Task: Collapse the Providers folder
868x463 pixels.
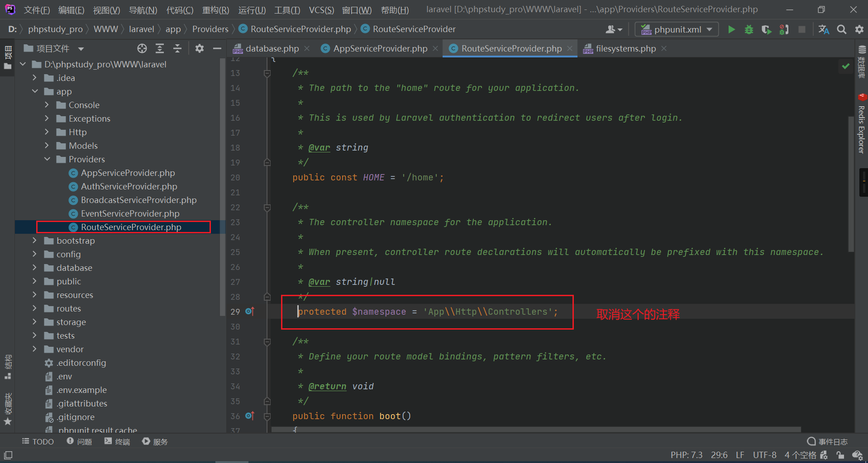Action: click(47, 159)
